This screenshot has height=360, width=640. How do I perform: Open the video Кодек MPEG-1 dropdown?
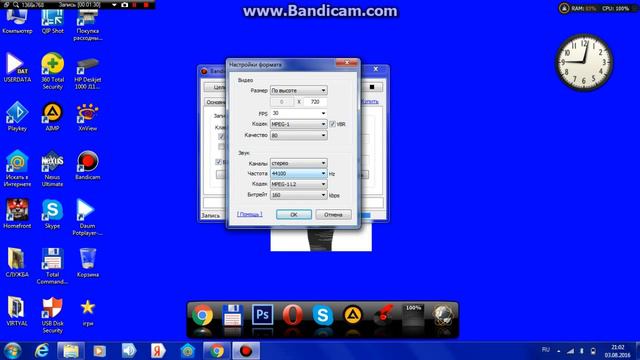298,124
